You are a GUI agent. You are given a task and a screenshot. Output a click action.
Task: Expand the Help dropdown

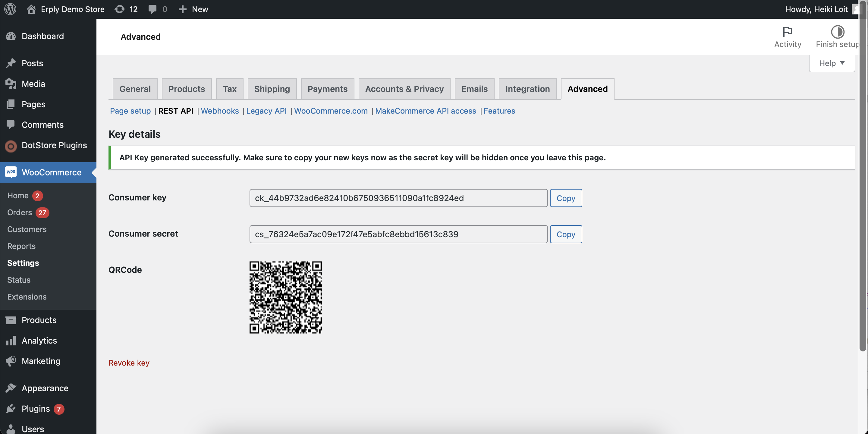click(832, 63)
